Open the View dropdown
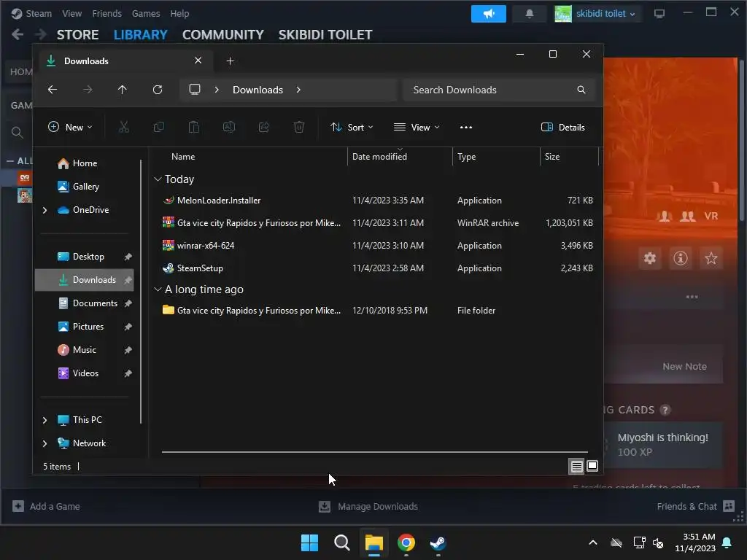 point(417,127)
